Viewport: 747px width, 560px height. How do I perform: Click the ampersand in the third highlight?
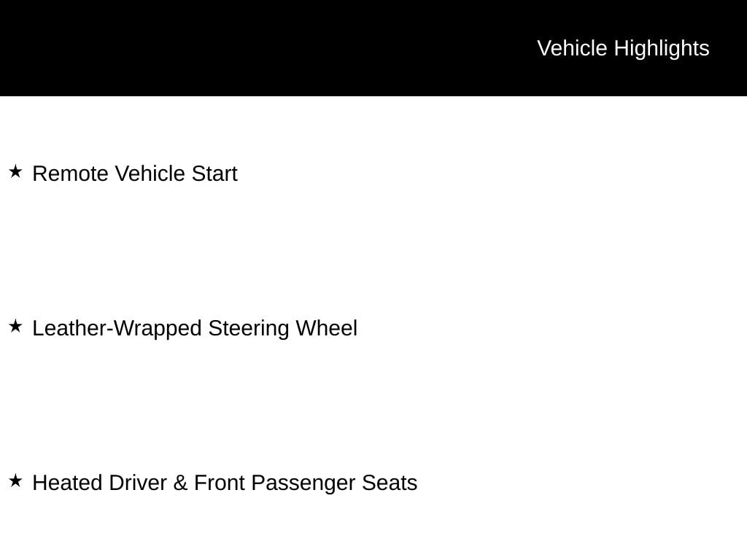point(180,483)
